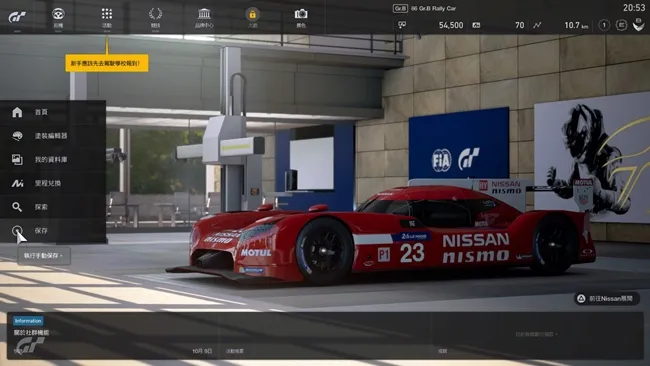Select the 首頁 home icon in side menu
The image size is (650, 366).
[x=17, y=112]
